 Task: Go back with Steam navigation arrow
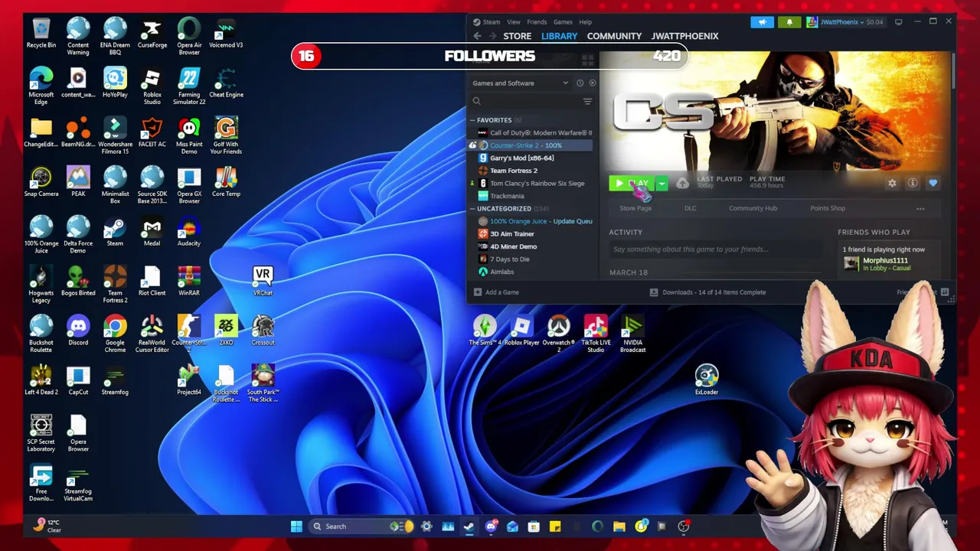coord(477,36)
